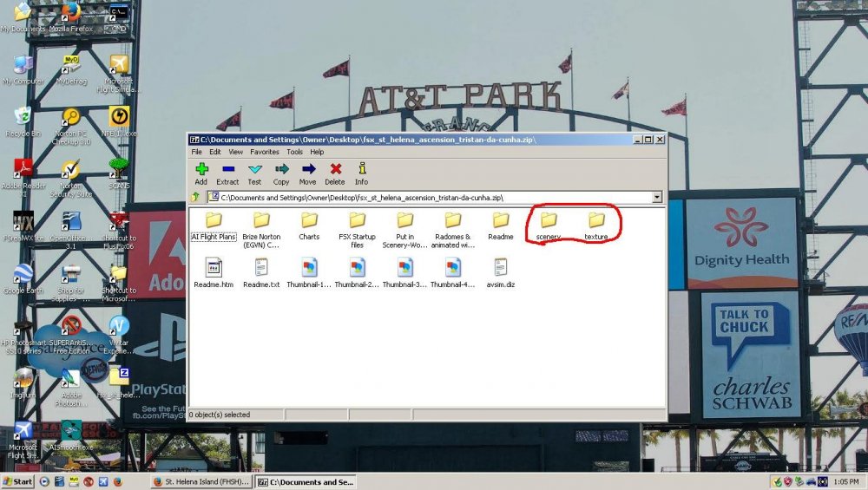This screenshot has height=490, width=868.
Task: Click the Test toolbar icon
Action: (x=254, y=173)
